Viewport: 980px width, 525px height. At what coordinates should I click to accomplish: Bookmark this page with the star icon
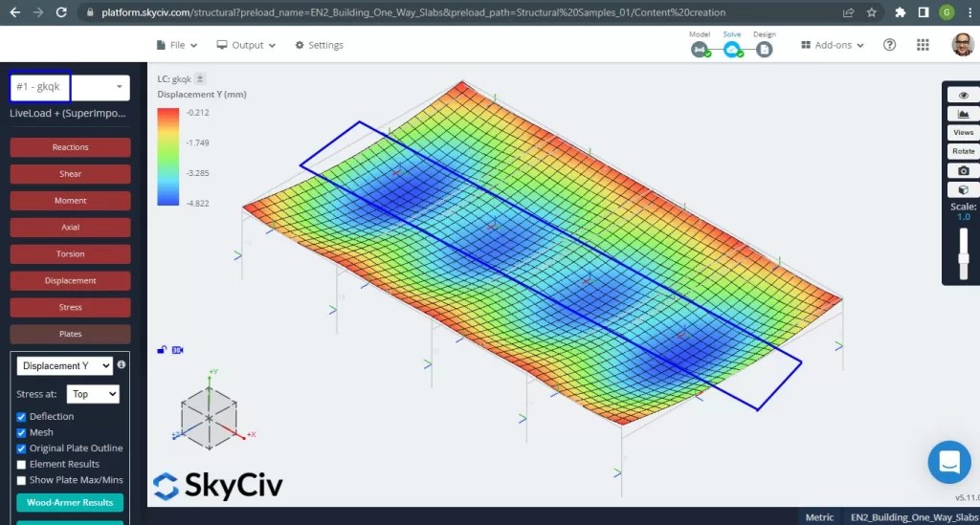[871, 11]
